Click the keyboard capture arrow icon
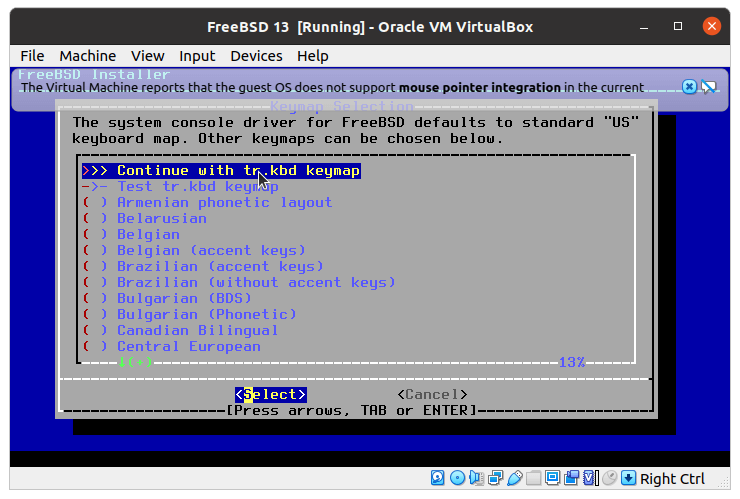The width and height of the screenshot is (740, 499). click(629, 478)
